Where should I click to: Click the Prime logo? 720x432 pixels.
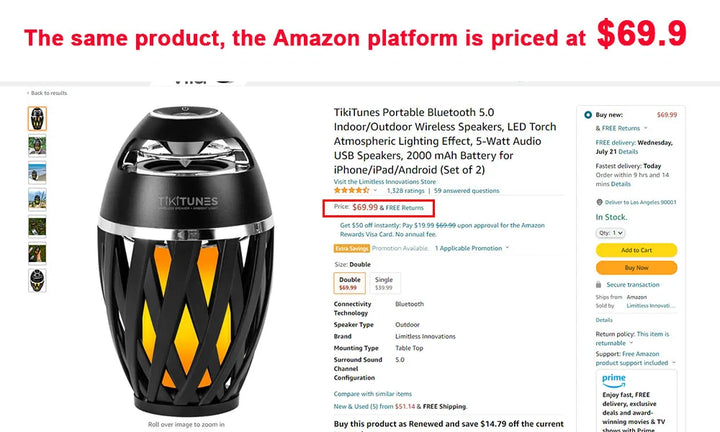614,379
